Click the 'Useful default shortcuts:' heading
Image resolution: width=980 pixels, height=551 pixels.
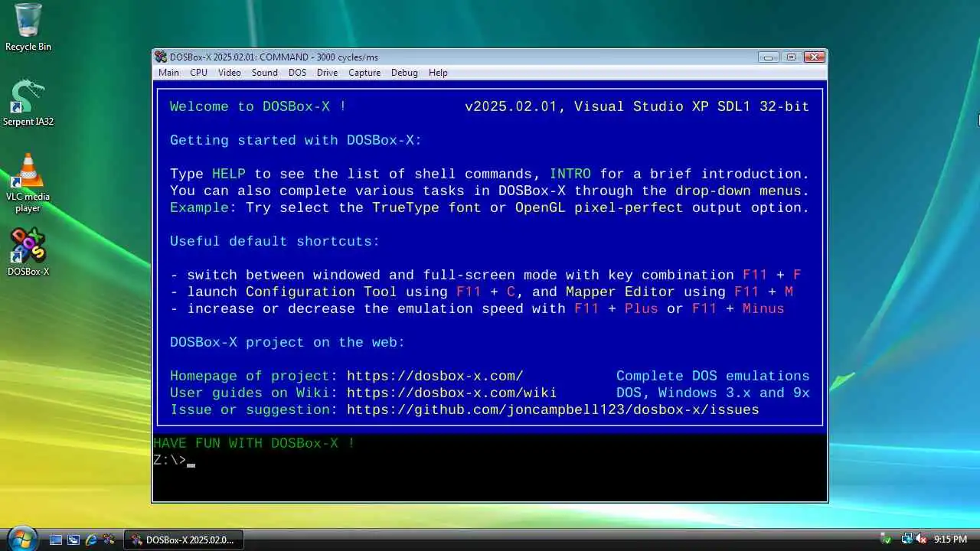click(275, 241)
